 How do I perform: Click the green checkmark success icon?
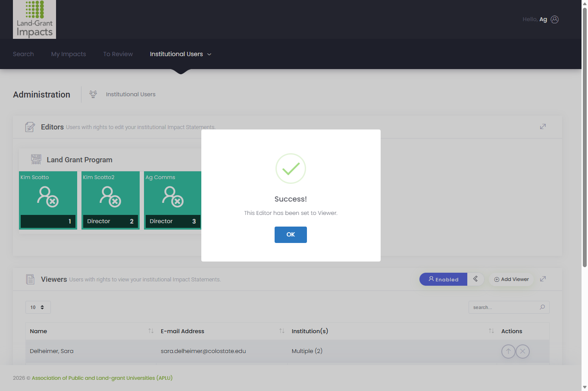(x=291, y=169)
